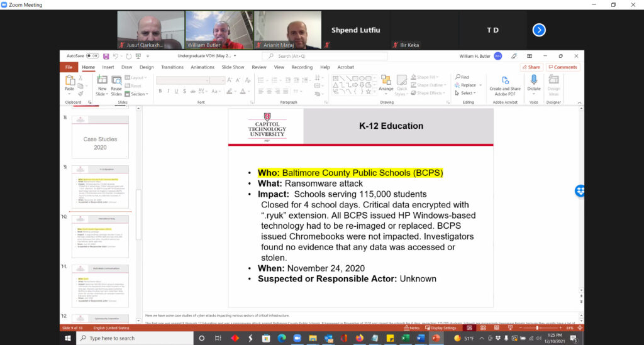
Task: Switch to the Design tab
Action: click(x=147, y=67)
